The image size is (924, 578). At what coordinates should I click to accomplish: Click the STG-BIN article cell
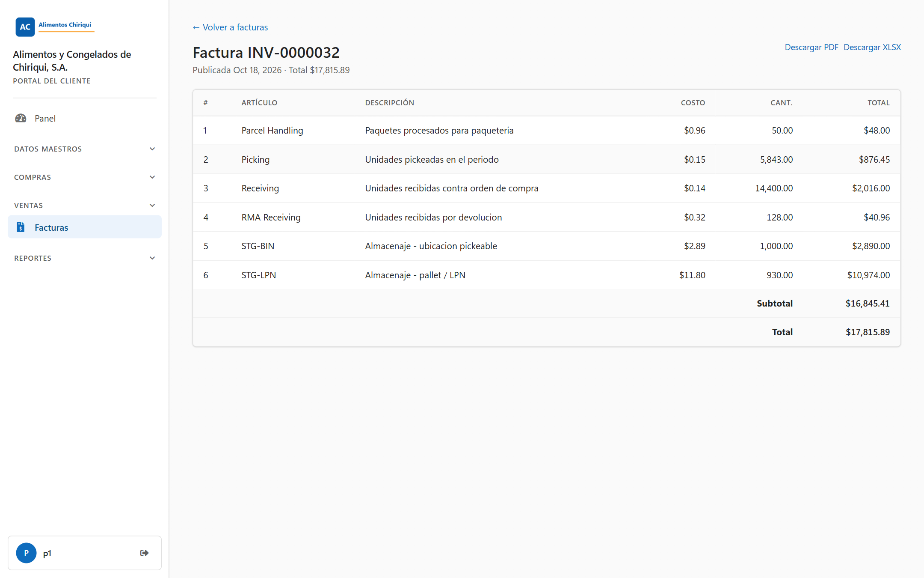(x=258, y=246)
